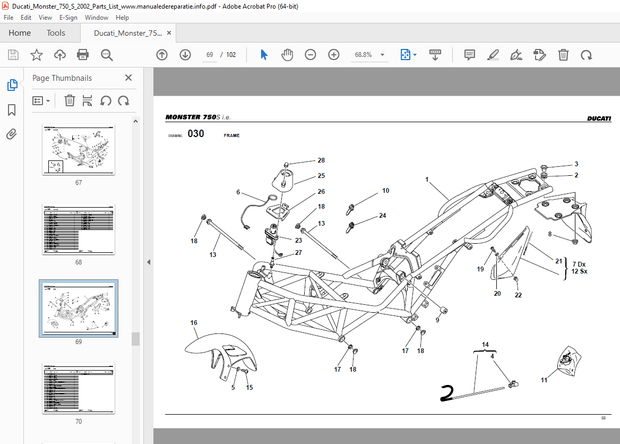Select the Highlight text pen tool
Viewport: 620px width, 444px height.
pyautogui.click(x=493, y=55)
